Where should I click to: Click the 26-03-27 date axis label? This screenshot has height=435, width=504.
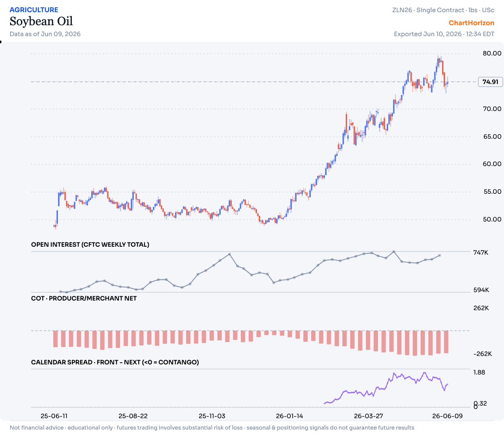click(368, 416)
